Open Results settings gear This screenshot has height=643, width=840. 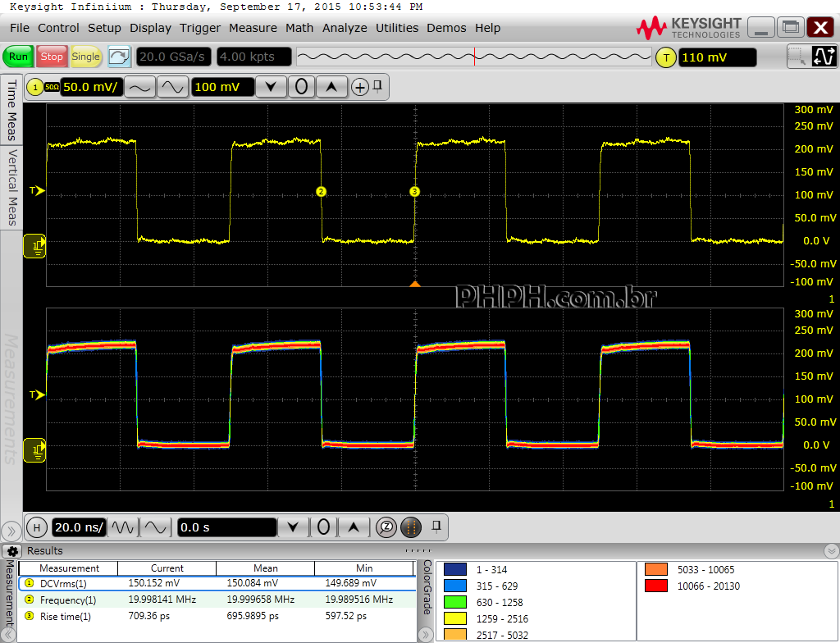[13, 551]
